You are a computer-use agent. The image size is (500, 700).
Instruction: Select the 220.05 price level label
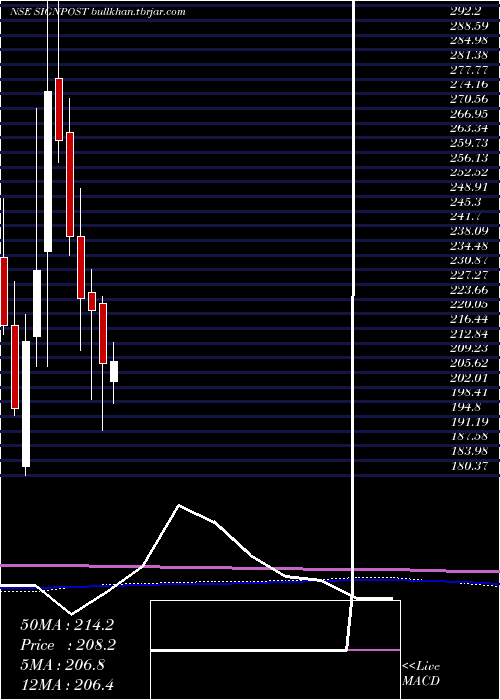tap(469, 305)
